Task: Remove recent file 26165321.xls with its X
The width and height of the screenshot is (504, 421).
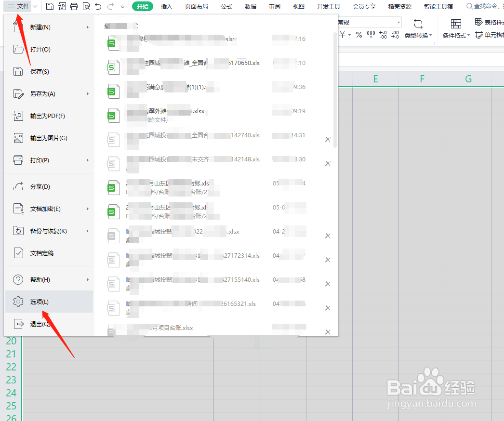Action: (328, 308)
